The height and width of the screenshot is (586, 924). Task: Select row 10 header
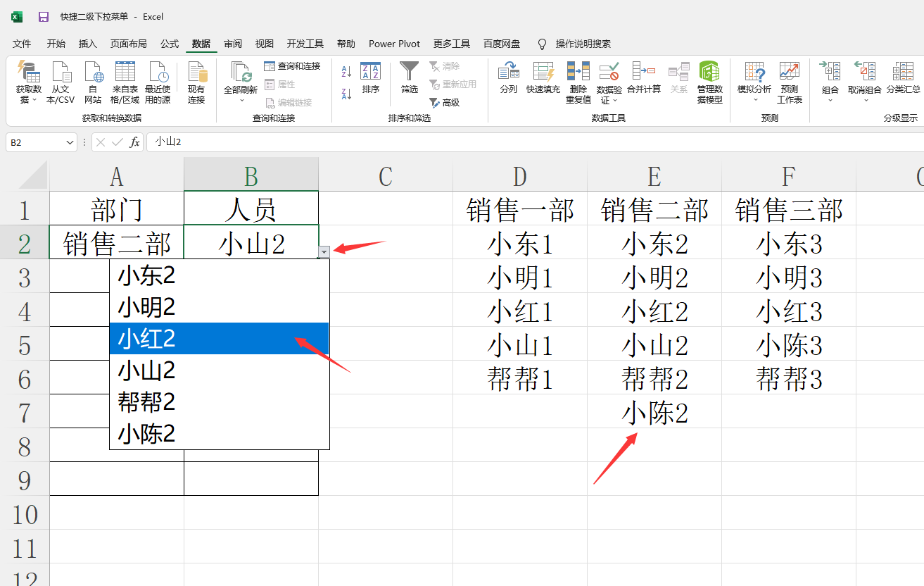pyautogui.click(x=25, y=514)
